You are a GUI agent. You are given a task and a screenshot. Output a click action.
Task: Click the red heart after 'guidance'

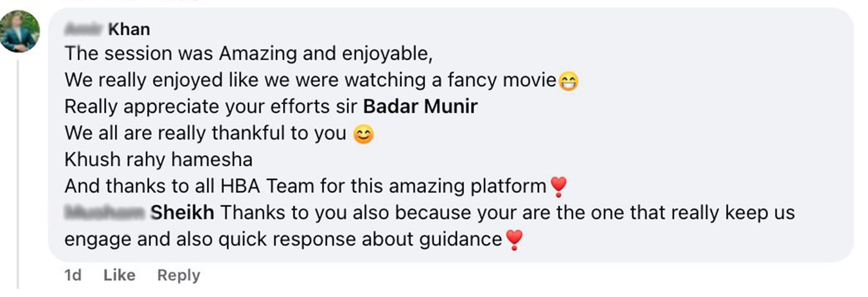click(514, 239)
